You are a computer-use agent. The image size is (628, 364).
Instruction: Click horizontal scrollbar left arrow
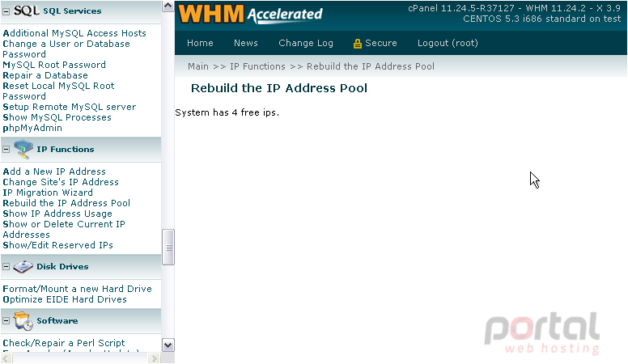(x=6, y=358)
